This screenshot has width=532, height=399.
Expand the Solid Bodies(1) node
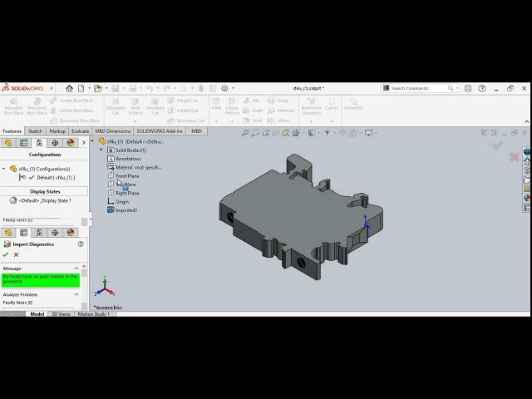pyautogui.click(x=101, y=150)
